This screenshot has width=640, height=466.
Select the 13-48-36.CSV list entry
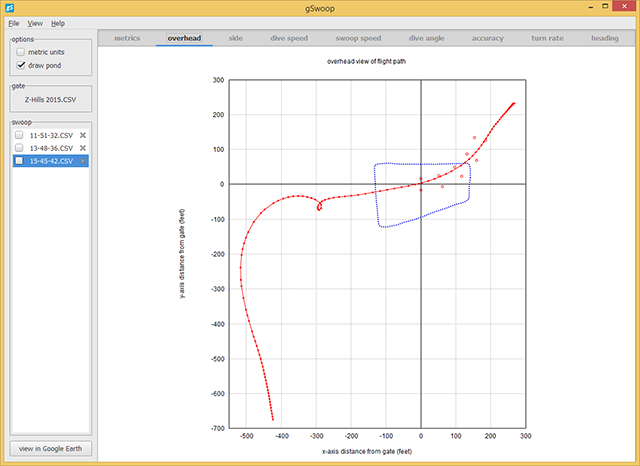50,147
